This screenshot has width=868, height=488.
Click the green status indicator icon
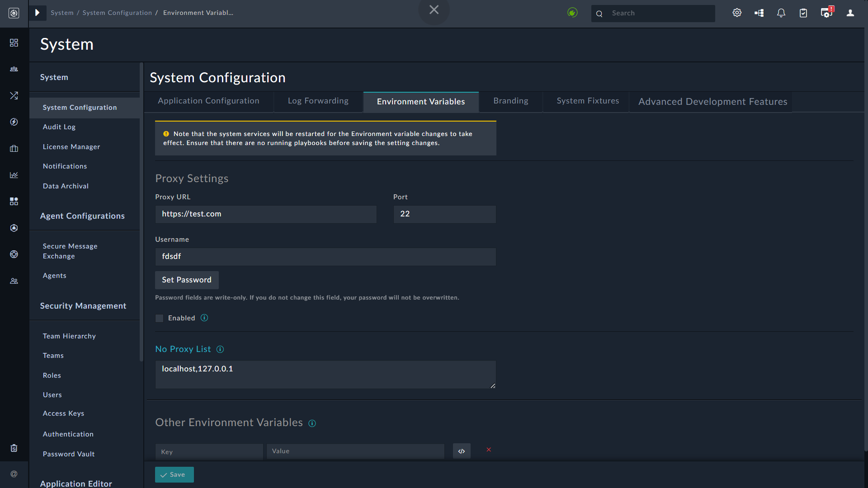pyautogui.click(x=572, y=13)
